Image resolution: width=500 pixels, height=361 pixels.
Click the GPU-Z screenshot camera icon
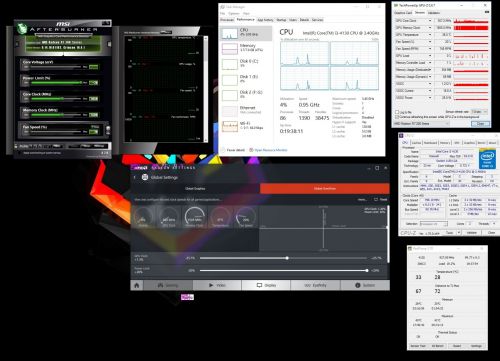486,13
